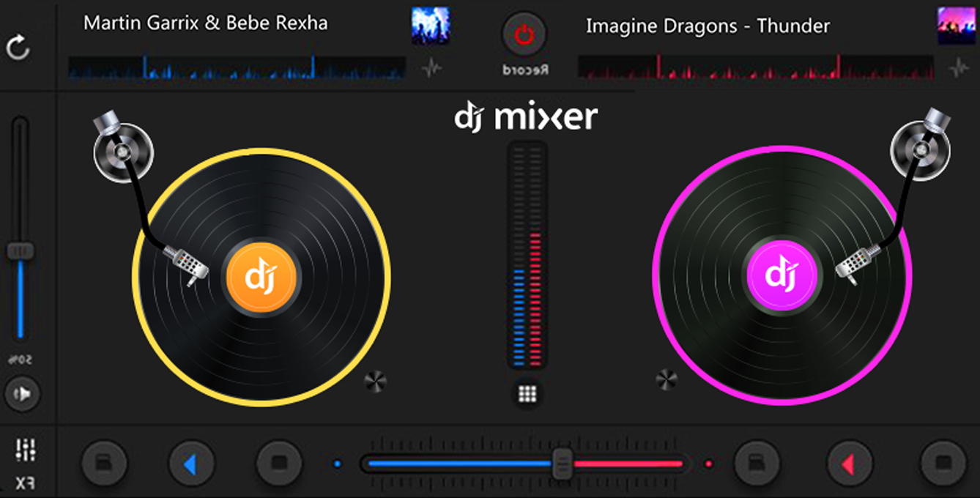Viewport: 980px width, 498px height.
Task: Click the red dot right of crossfader
Action: coord(708,464)
